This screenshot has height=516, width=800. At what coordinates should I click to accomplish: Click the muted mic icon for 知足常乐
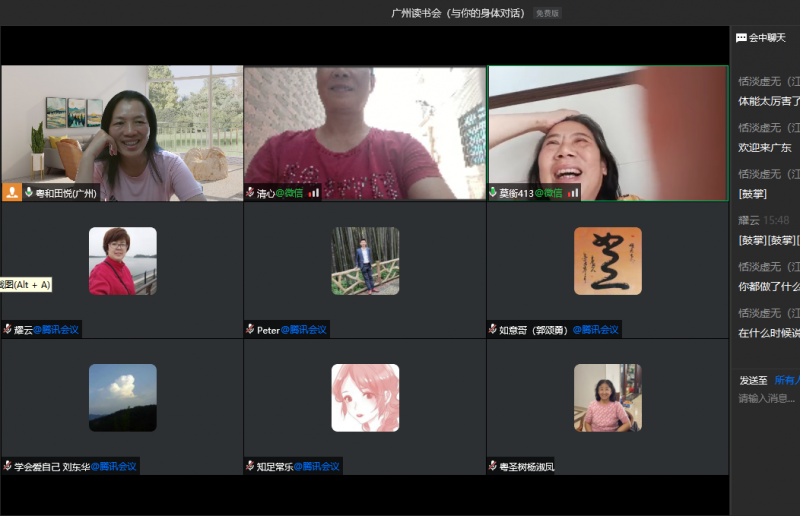tap(250, 466)
